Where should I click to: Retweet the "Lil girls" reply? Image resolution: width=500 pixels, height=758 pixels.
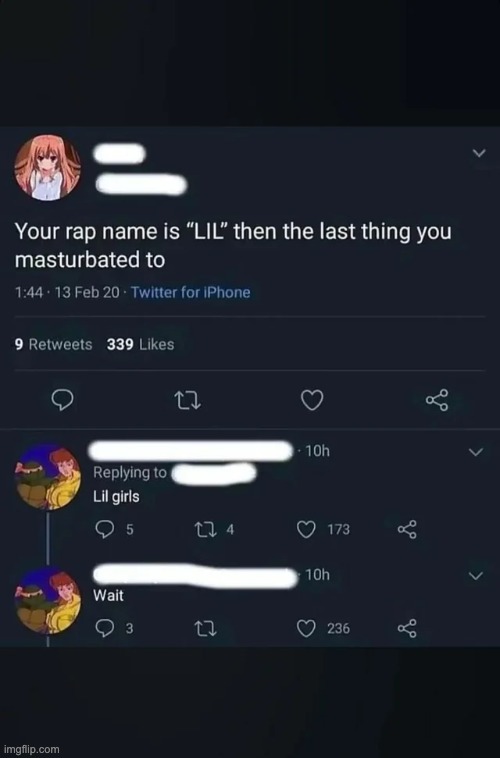click(214, 529)
